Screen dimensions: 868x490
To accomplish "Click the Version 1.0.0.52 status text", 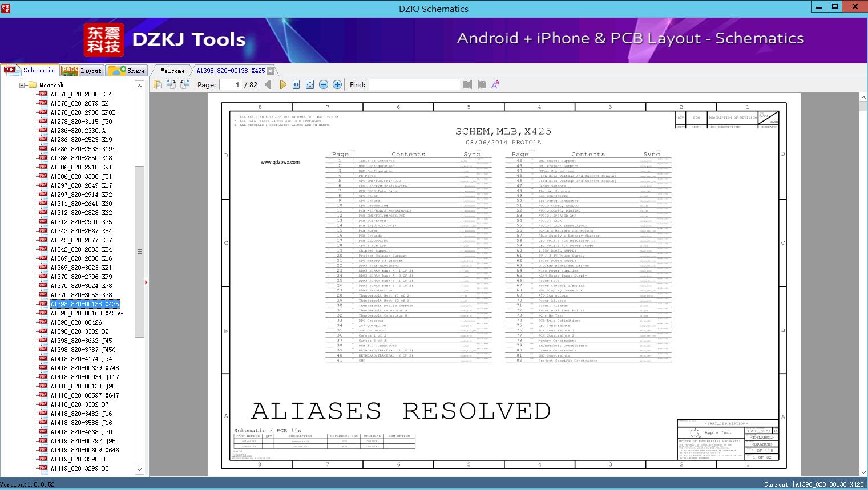I will [27, 484].
